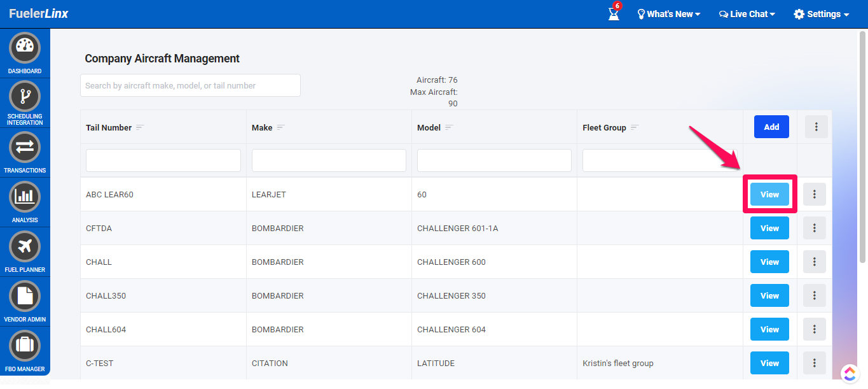The image size is (868, 389).
Task: Open three-dot menu for CHALL row
Action: (x=815, y=262)
